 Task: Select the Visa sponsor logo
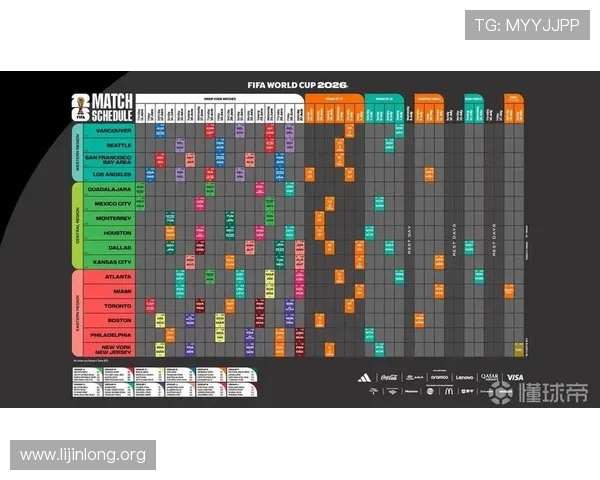(x=515, y=377)
